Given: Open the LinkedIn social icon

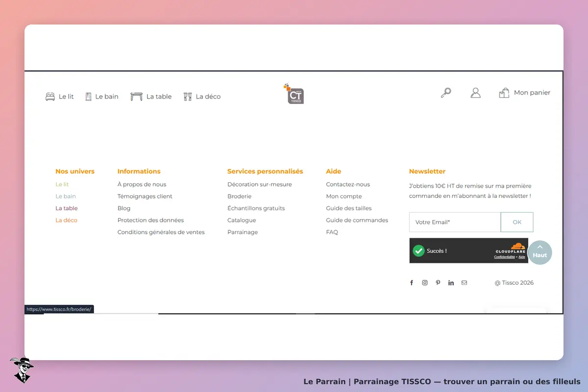Looking at the screenshot, I should pyautogui.click(x=451, y=283).
